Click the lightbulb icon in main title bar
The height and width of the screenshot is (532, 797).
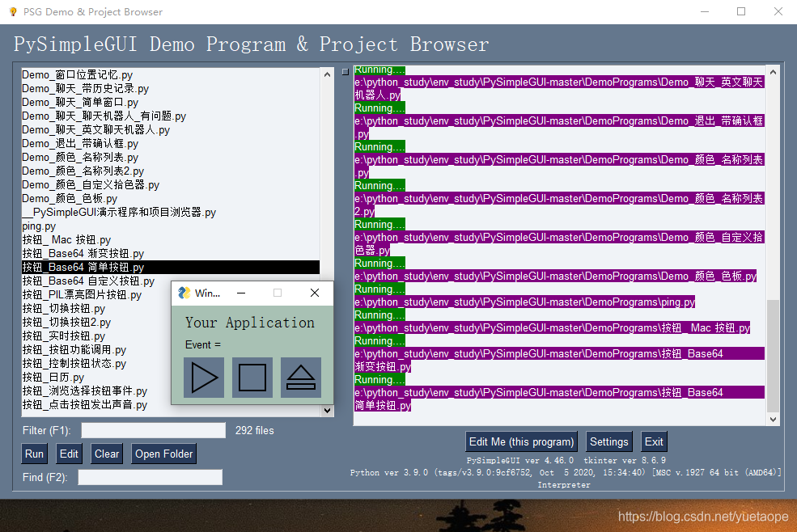(13, 11)
